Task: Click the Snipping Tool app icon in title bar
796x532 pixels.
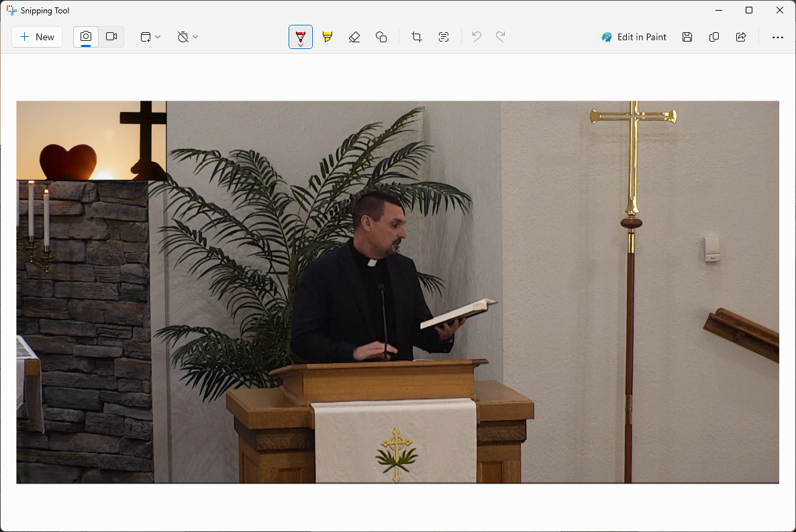Action: [11, 11]
